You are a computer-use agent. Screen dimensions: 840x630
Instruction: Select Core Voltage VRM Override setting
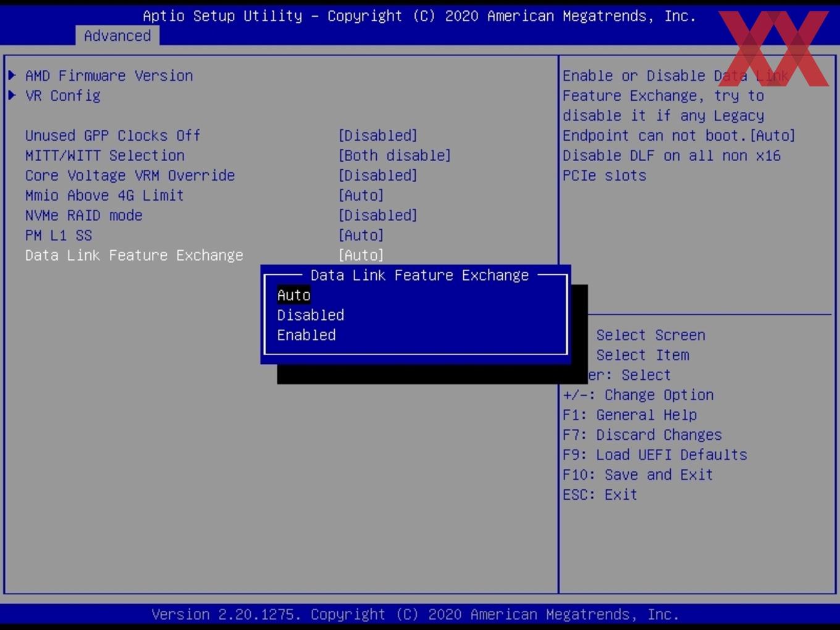tap(130, 175)
